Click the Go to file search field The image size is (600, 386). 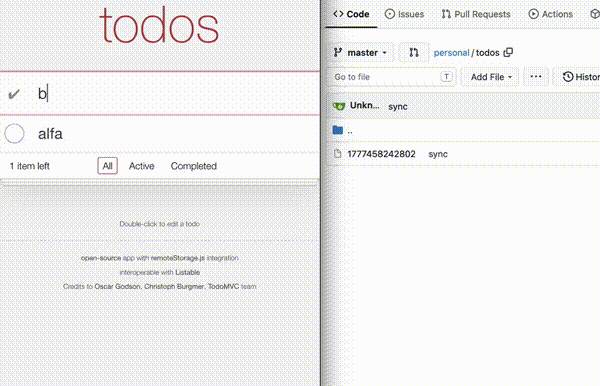(x=391, y=77)
